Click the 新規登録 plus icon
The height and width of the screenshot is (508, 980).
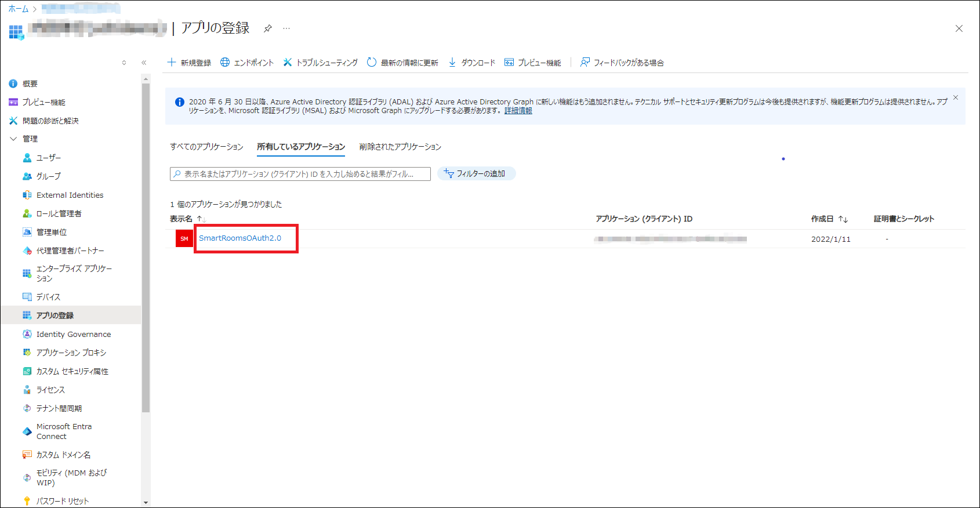click(172, 62)
